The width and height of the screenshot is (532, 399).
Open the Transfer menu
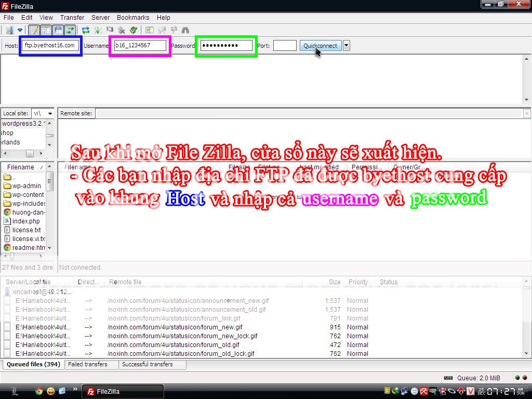72,18
